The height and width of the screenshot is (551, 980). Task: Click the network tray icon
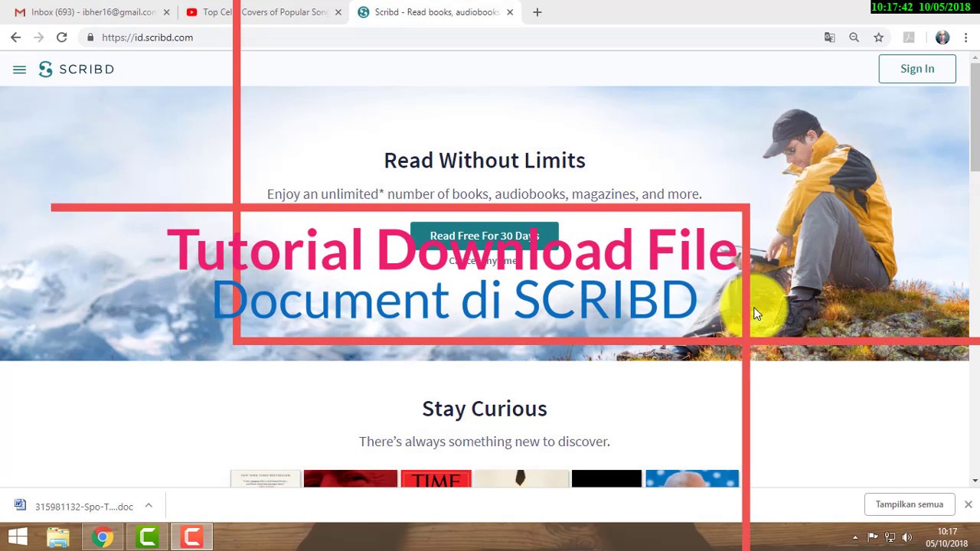tap(890, 537)
